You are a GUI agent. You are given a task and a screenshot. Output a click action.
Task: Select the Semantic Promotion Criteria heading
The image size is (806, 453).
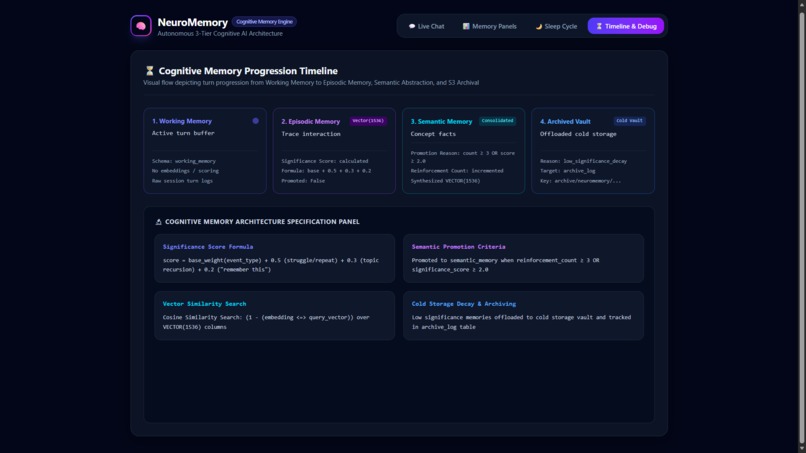(459, 247)
